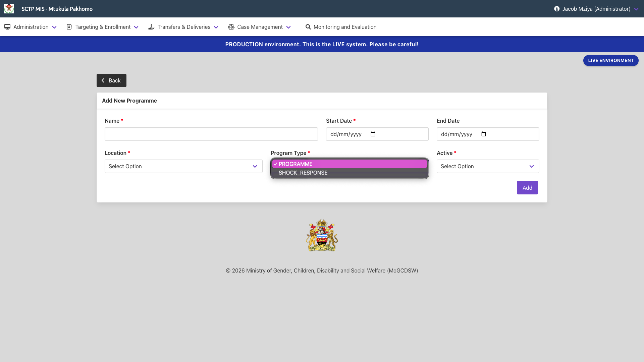The image size is (644, 362).
Task: Open the Location Select Option dropdown
Action: (183, 166)
